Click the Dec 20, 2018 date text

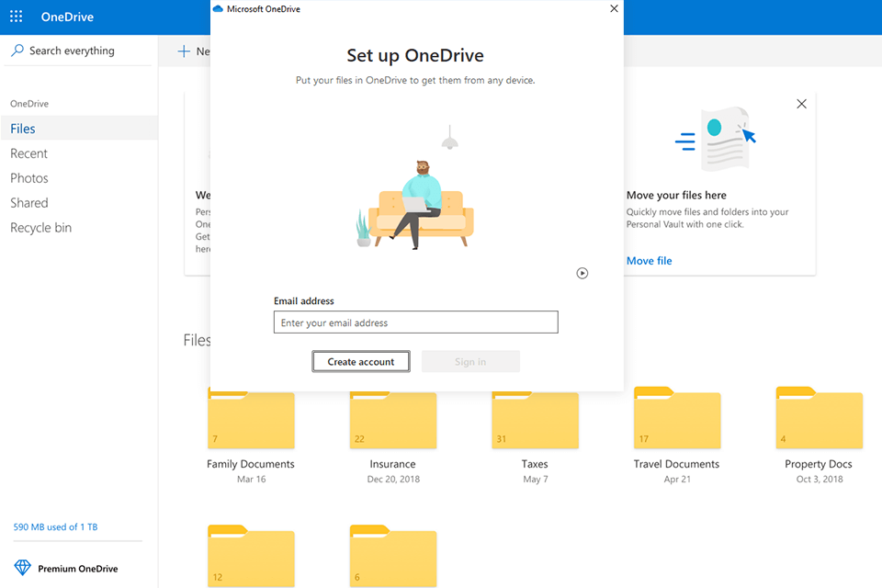pyautogui.click(x=394, y=480)
